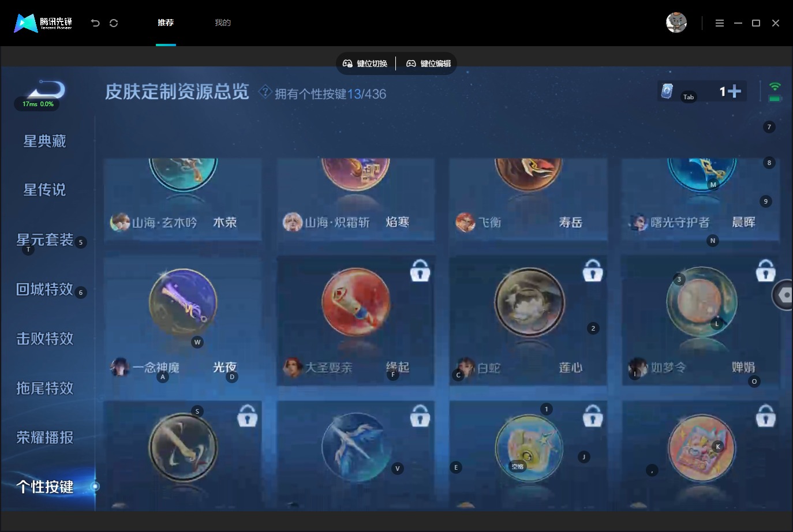
Task: Open the 回城特效 category
Action: (44, 289)
